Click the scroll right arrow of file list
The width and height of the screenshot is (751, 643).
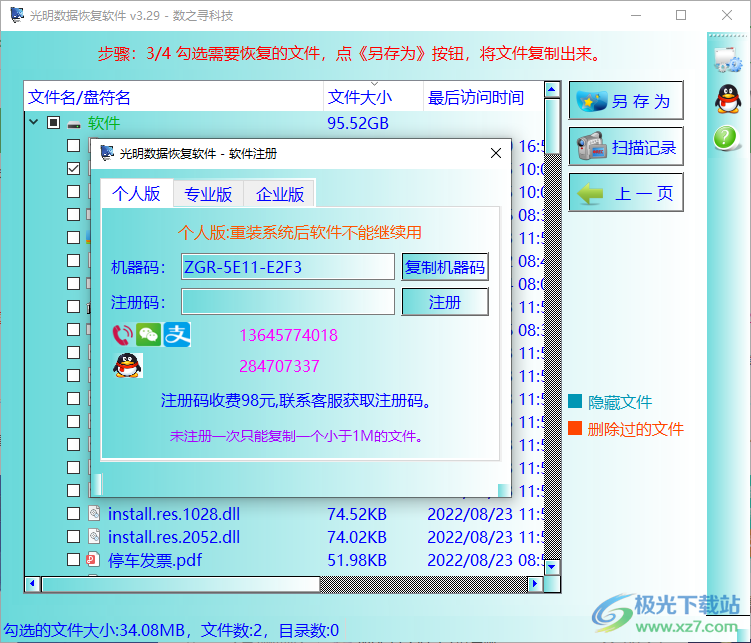pyautogui.click(x=535, y=584)
